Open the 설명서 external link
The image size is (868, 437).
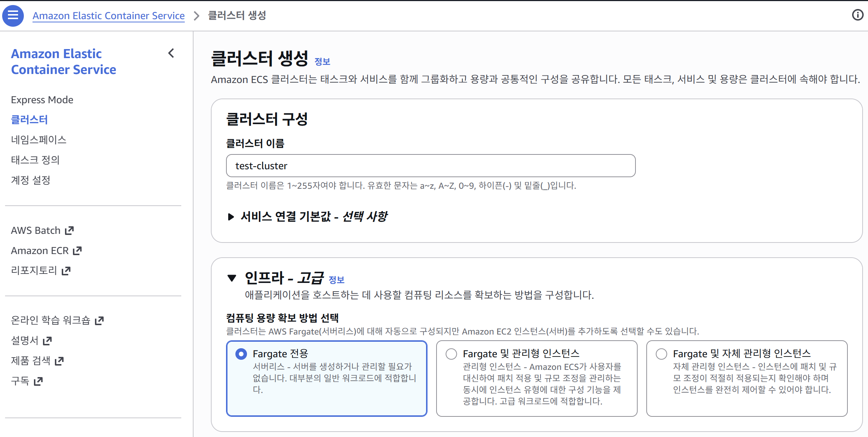pos(48,340)
